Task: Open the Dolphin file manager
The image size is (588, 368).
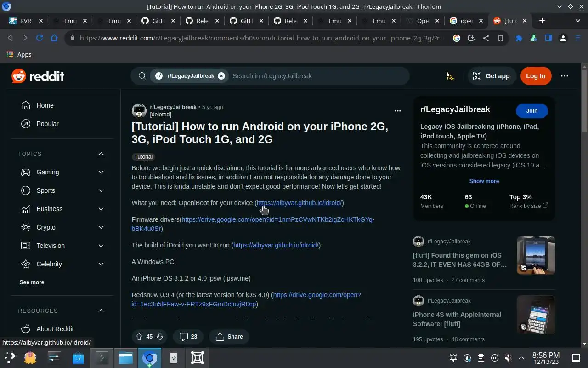Action: point(126,357)
